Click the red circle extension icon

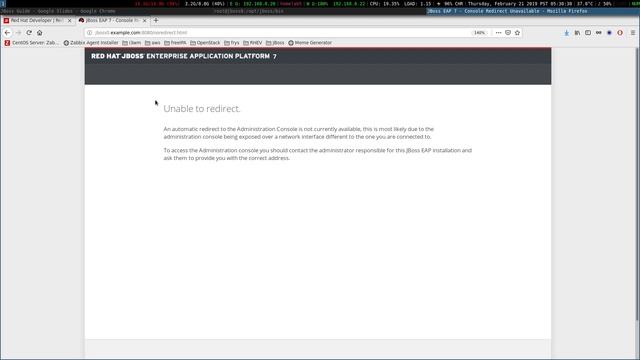point(620,33)
